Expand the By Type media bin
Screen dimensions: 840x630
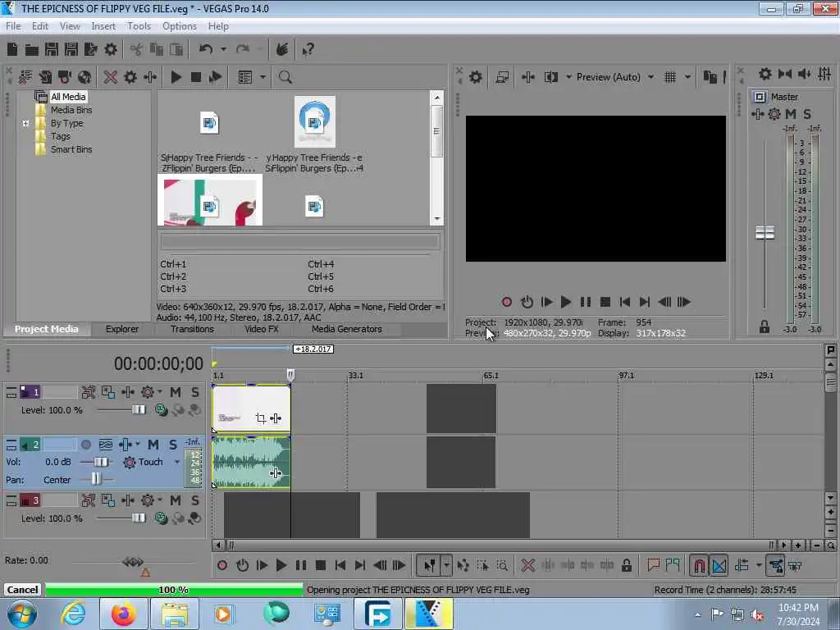(x=25, y=123)
